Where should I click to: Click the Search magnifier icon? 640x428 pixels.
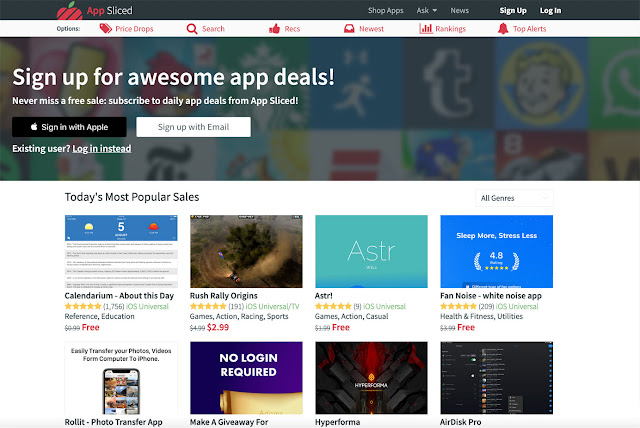coord(192,29)
